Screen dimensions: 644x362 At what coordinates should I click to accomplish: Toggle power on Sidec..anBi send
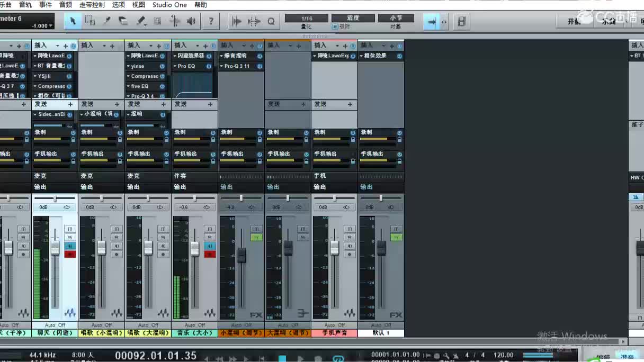tap(69, 114)
